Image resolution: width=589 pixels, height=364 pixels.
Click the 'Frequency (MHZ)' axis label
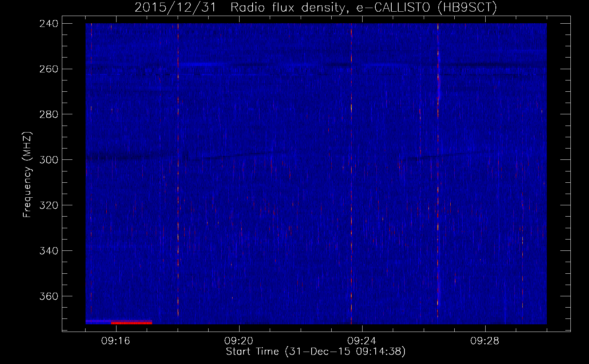(x=27, y=175)
